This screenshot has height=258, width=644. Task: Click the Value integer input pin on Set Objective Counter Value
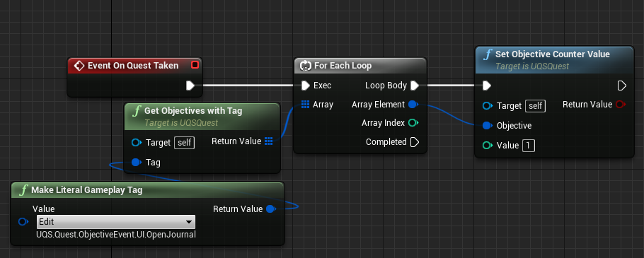488,146
